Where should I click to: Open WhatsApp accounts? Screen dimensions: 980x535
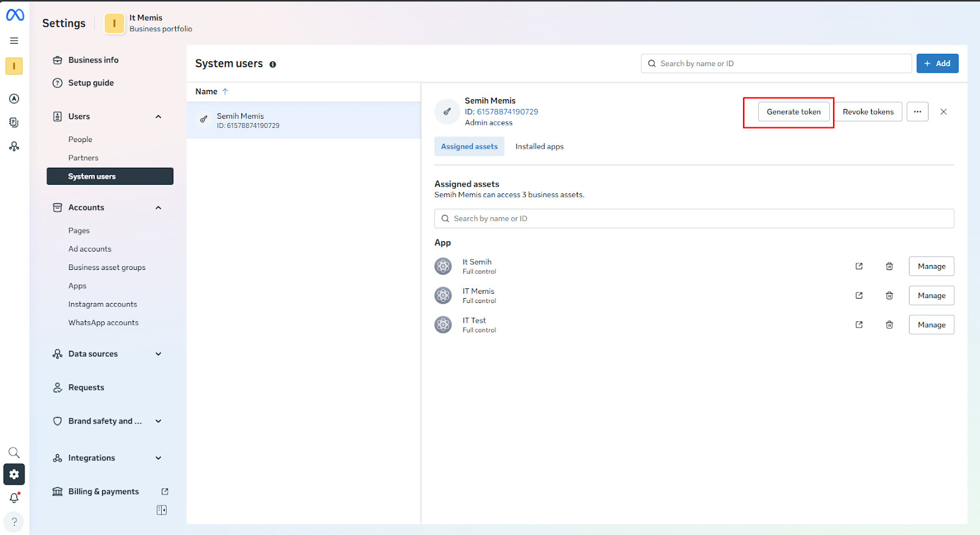pos(104,323)
